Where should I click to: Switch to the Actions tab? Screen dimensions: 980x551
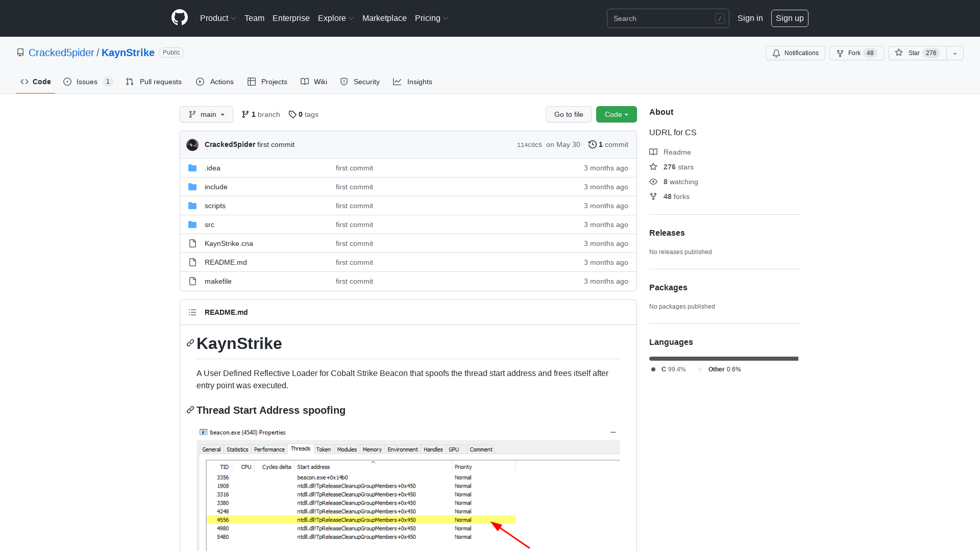tap(215, 82)
